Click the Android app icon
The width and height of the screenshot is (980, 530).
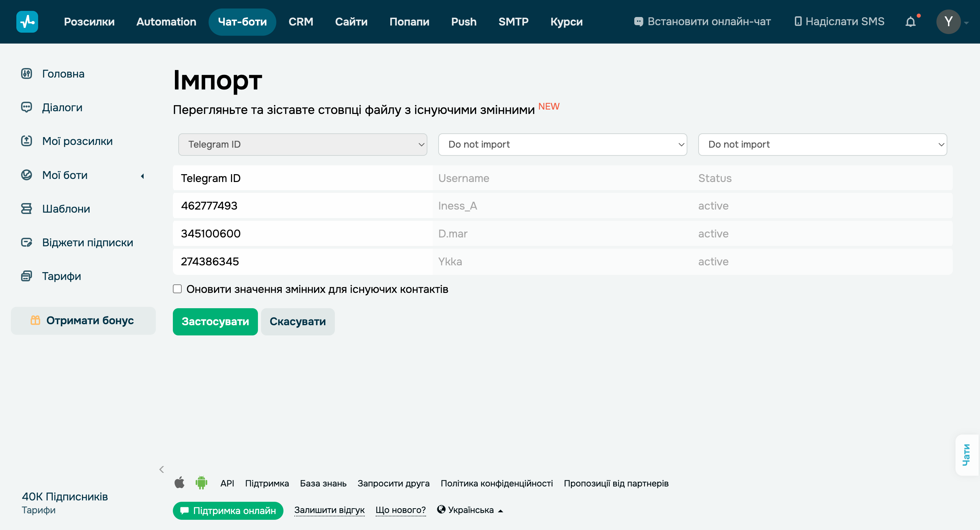click(201, 483)
